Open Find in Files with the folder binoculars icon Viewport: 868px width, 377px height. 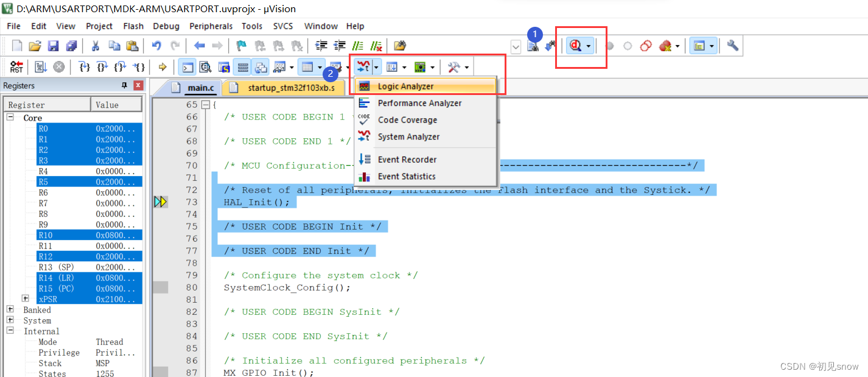coord(400,46)
